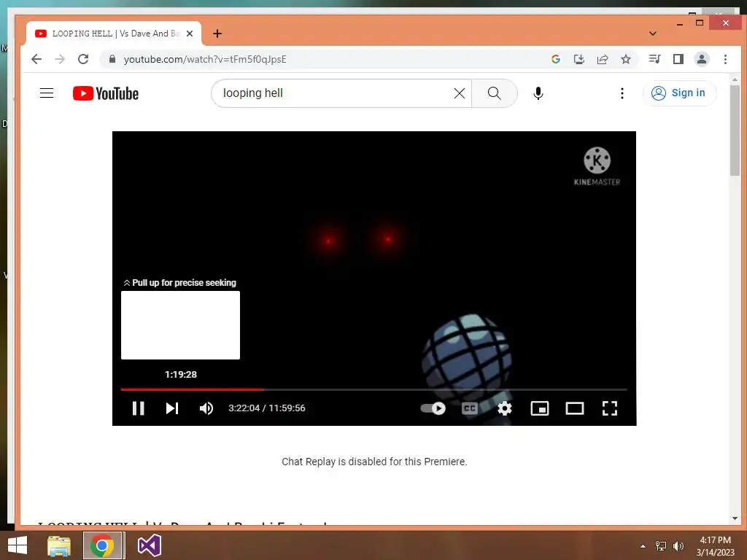This screenshot has width=747, height=560.
Task: Enable miniplayer mode
Action: [x=540, y=408]
